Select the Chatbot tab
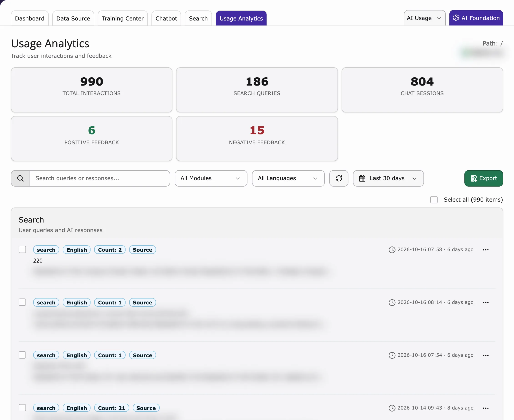 click(166, 18)
